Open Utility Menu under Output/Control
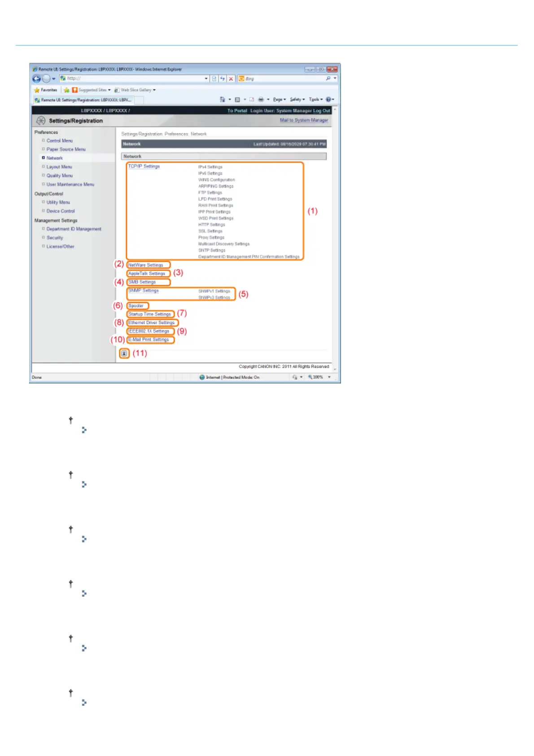 click(x=58, y=202)
